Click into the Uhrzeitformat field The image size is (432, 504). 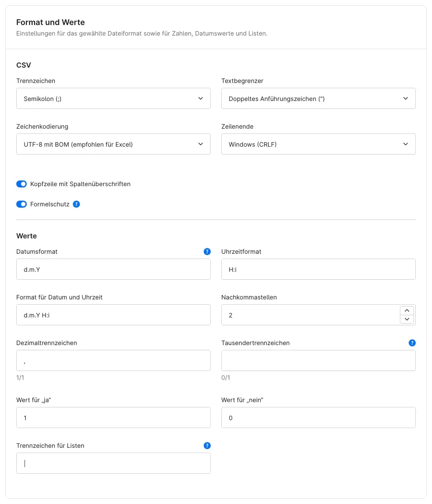pyautogui.click(x=318, y=269)
